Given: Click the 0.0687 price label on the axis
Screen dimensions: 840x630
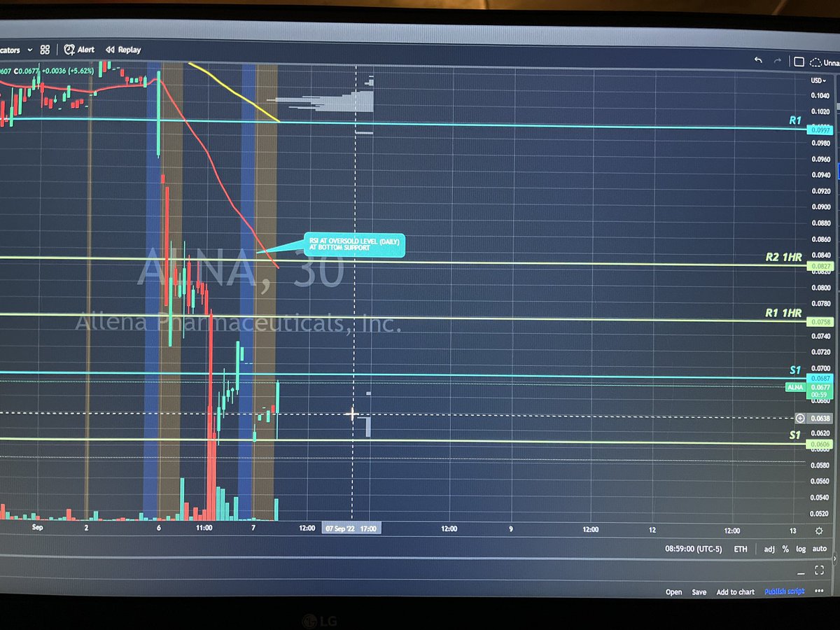Looking at the screenshot, I should coord(820,379).
